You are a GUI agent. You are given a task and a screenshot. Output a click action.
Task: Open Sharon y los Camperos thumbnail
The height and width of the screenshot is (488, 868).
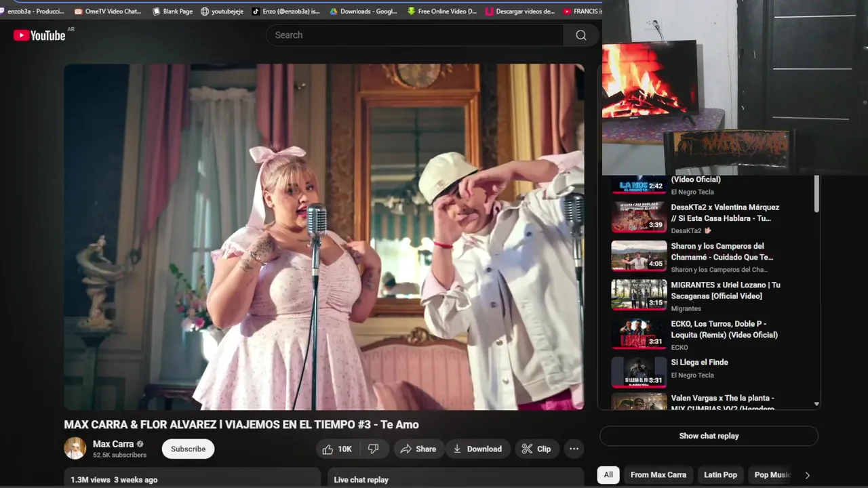pyautogui.click(x=639, y=256)
